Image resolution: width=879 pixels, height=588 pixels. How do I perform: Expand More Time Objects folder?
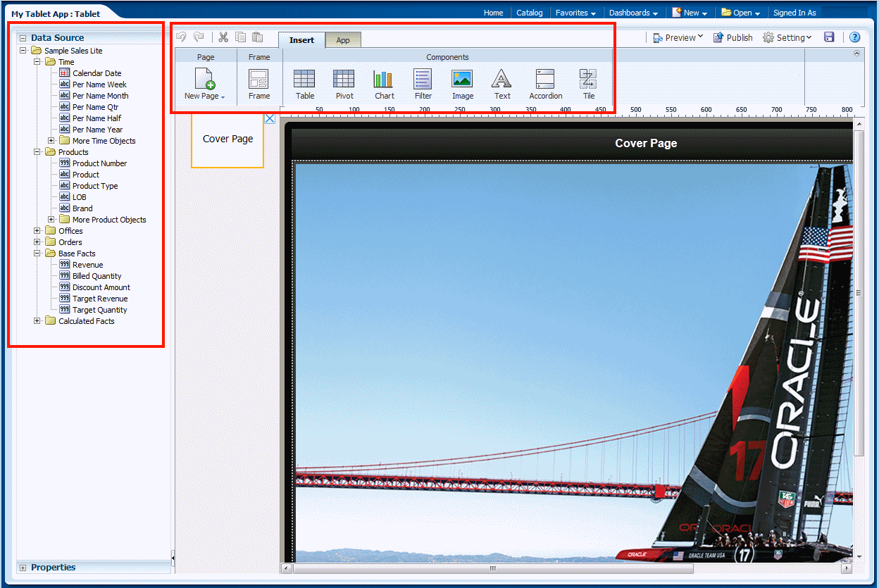coord(51,141)
